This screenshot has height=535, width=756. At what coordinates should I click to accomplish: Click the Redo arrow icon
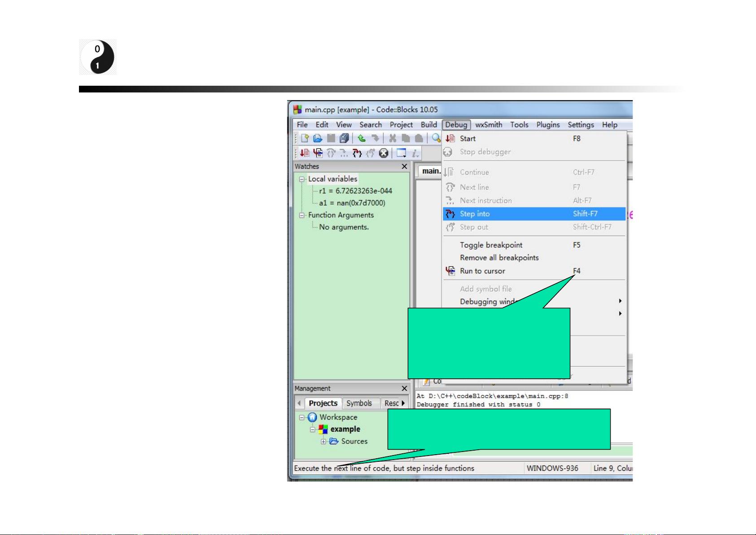point(375,138)
